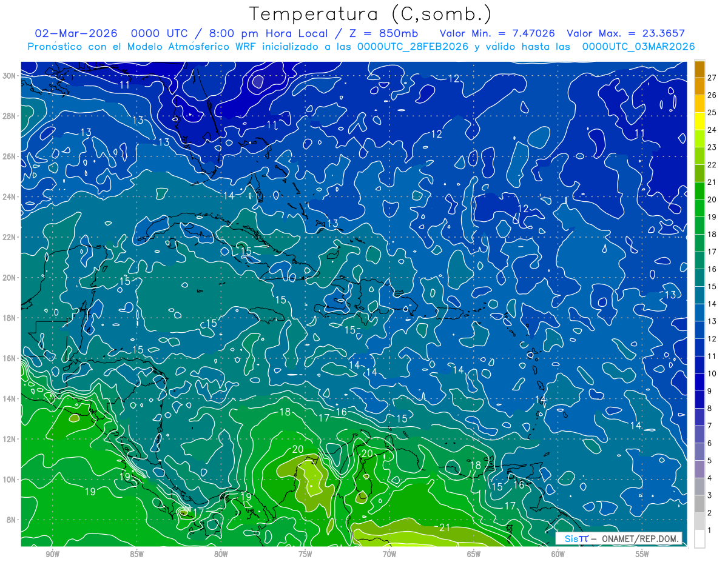Click the color scale label "6"
This screenshot has height=562, width=728.
tap(710, 443)
